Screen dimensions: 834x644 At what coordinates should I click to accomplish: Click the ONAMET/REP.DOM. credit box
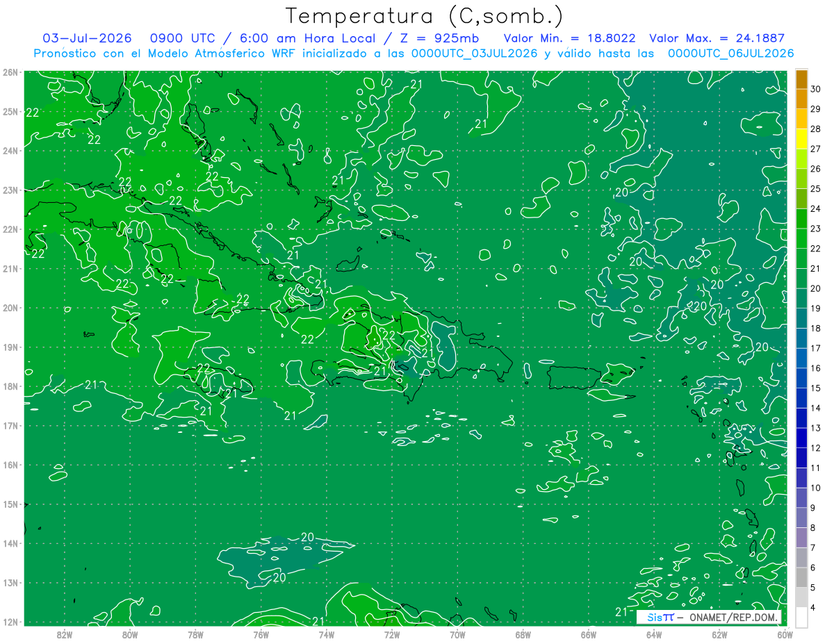point(709,618)
